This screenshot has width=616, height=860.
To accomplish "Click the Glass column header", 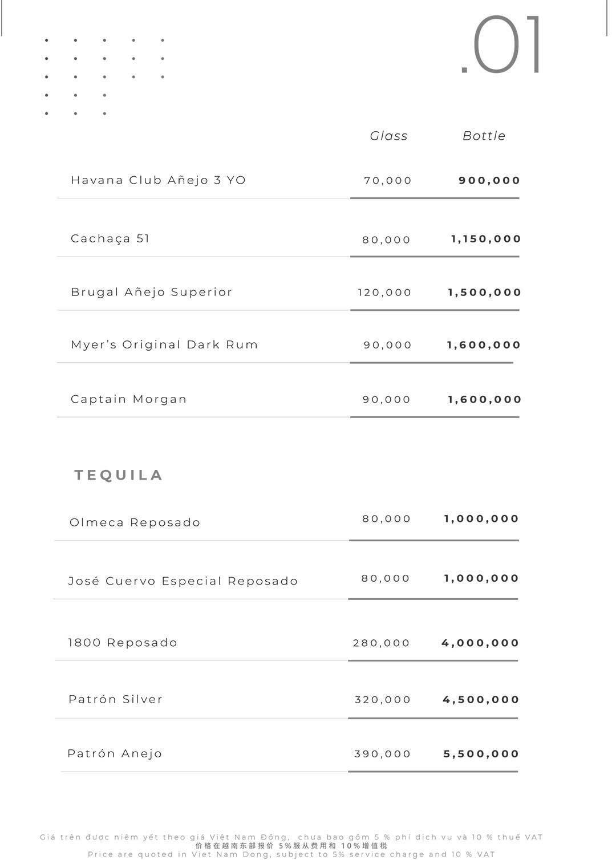I will point(388,136).
